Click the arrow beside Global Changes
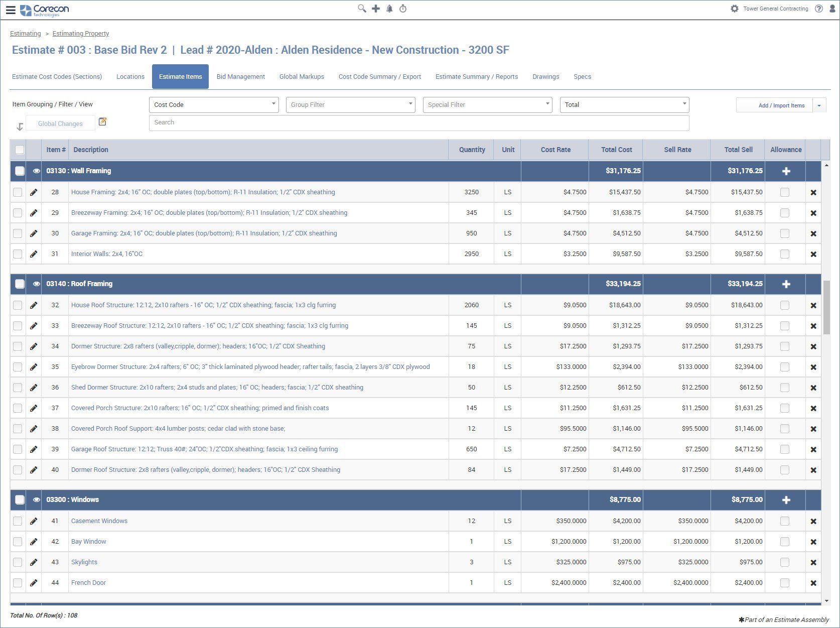The image size is (840, 628). click(x=20, y=127)
